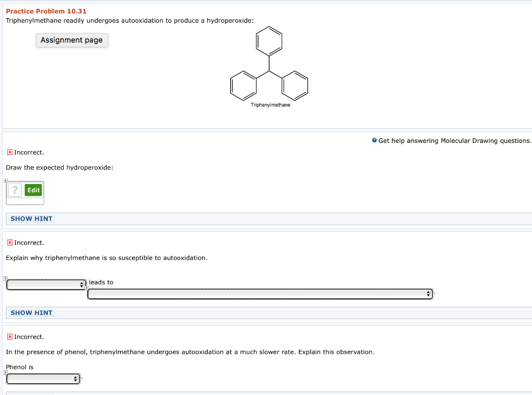Click the red X icon beside the first Incorrect message
Screen dimensions: 532x395
point(9,152)
